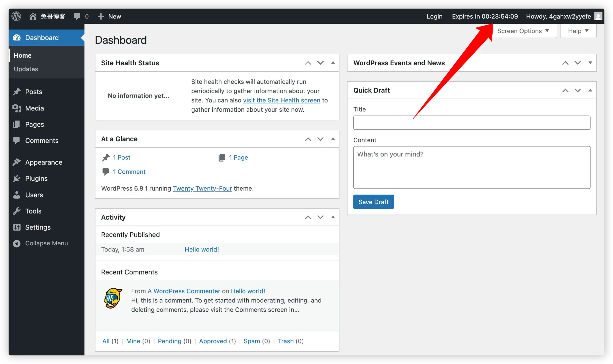Filter comments by Mine (0)
Viewport: 613px width, 364px height.
pyautogui.click(x=138, y=341)
